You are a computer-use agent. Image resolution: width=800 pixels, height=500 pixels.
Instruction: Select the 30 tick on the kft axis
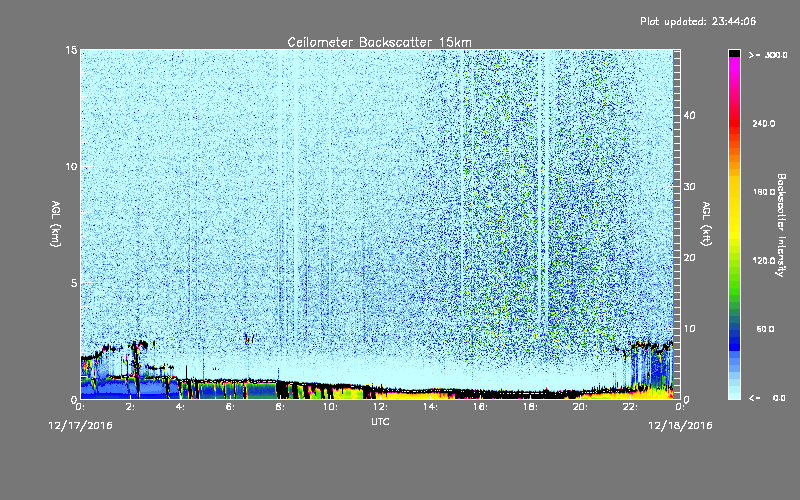point(689,186)
